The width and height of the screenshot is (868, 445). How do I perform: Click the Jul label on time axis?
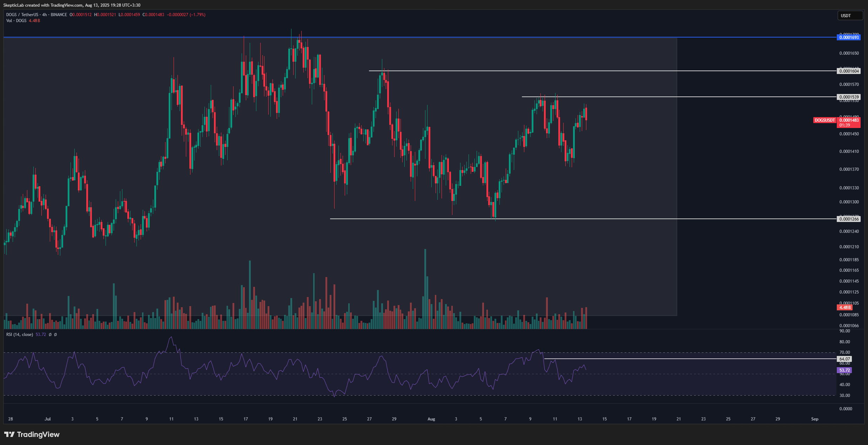tap(48, 419)
